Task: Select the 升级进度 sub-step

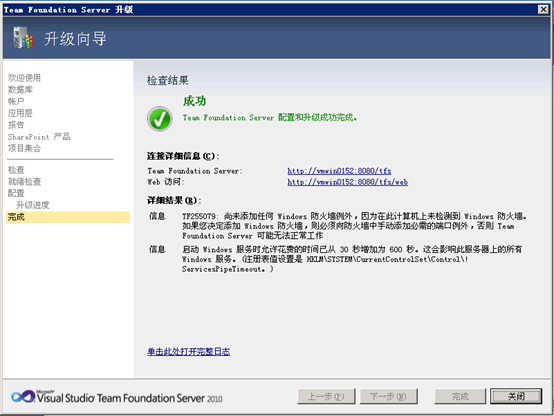Action: click(33, 205)
